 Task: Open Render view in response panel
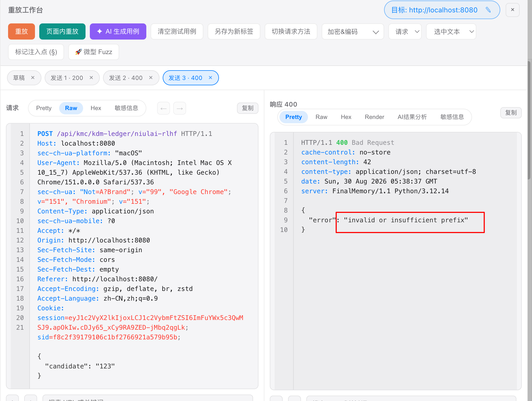point(374,117)
